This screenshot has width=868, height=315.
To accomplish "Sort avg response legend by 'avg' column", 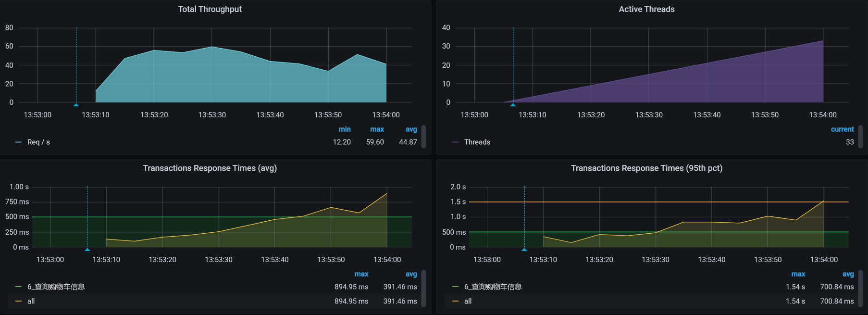I will [x=411, y=274].
